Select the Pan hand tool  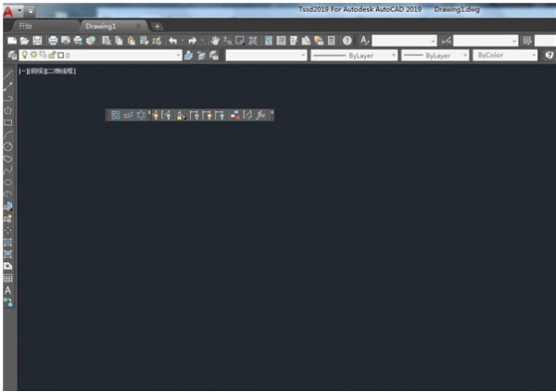[x=215, y=41]
